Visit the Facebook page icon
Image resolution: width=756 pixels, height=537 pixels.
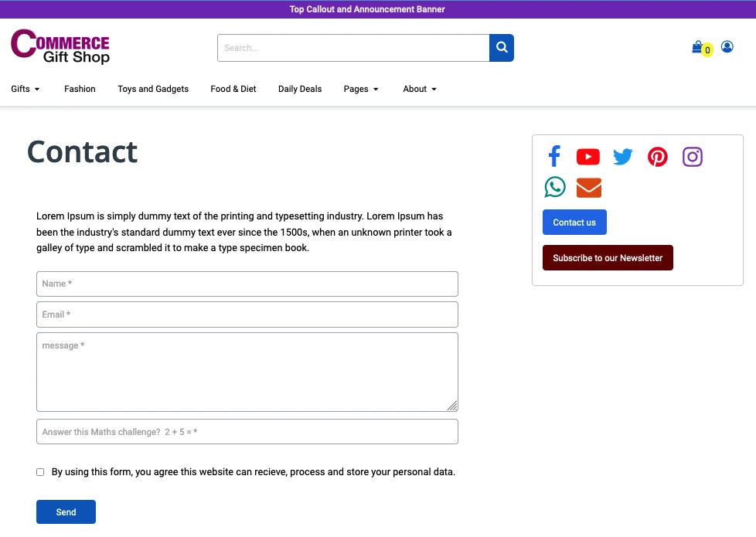pos(554,156)
